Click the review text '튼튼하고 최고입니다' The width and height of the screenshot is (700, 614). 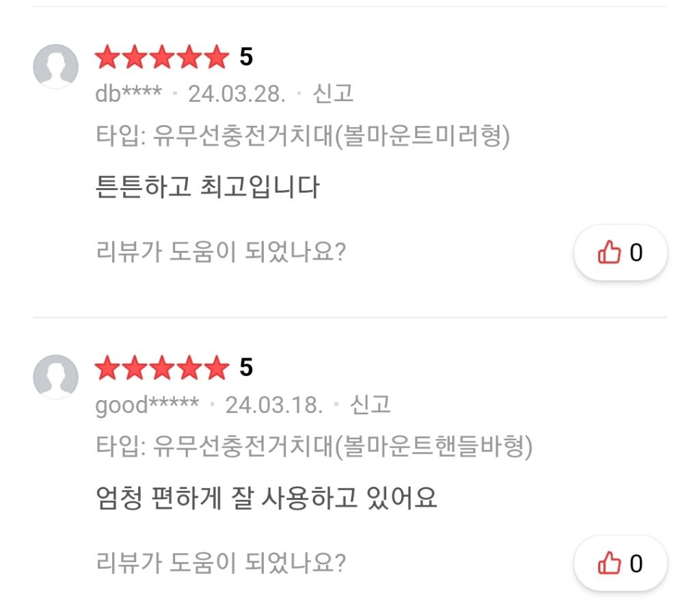tap(206, 187)
